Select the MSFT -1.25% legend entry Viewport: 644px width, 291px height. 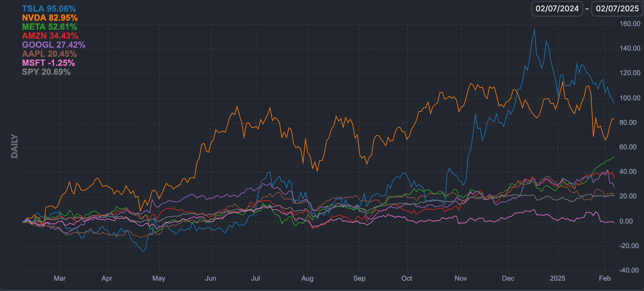coord(48,63)
